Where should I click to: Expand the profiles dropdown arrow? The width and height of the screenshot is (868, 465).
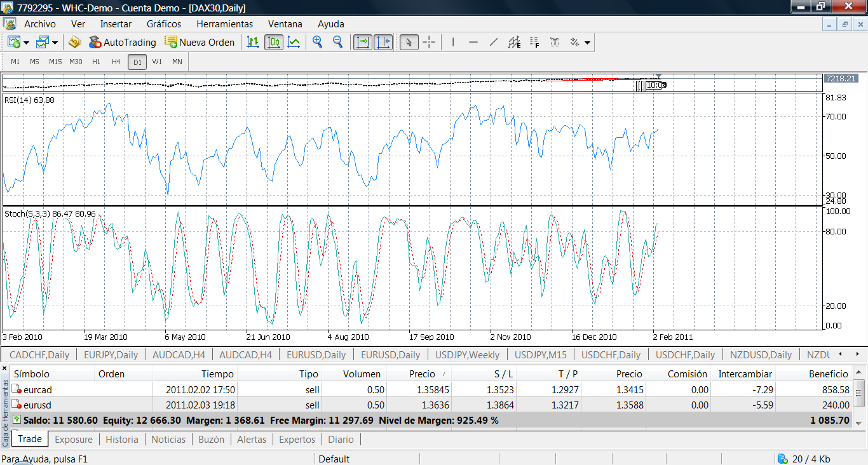pos(55,43)
